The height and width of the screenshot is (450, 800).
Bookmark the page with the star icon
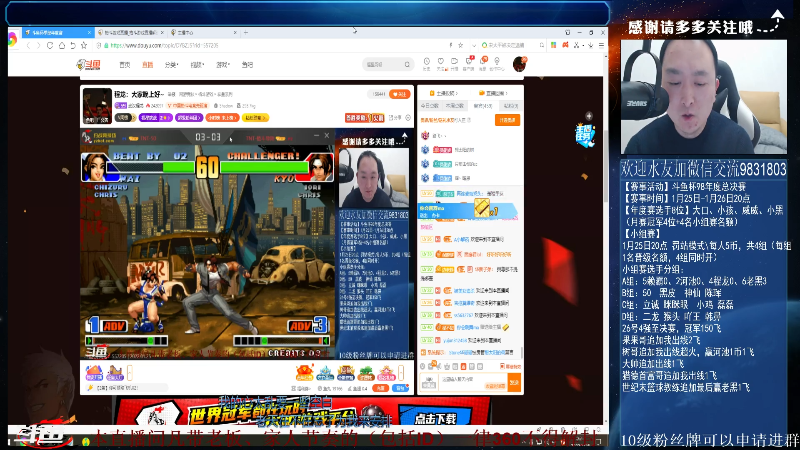coord(84,45)
